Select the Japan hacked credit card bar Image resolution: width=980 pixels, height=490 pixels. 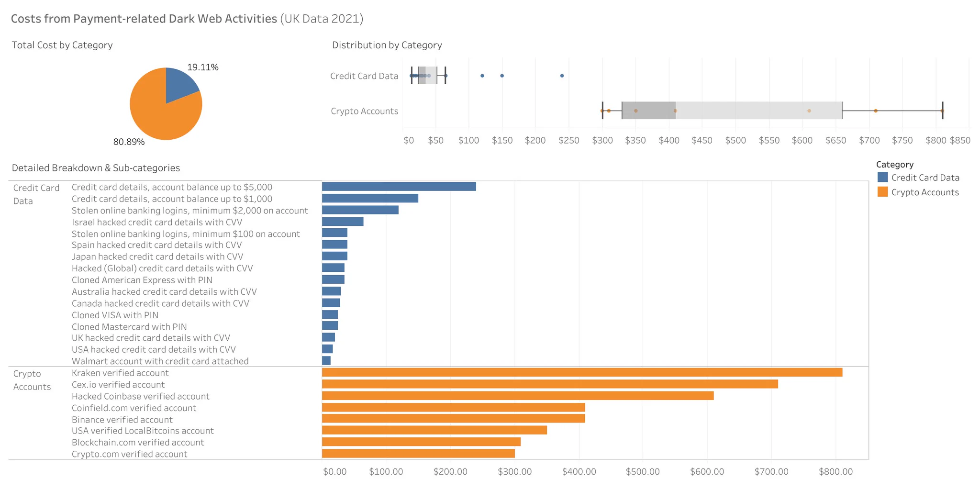point(334,256)
